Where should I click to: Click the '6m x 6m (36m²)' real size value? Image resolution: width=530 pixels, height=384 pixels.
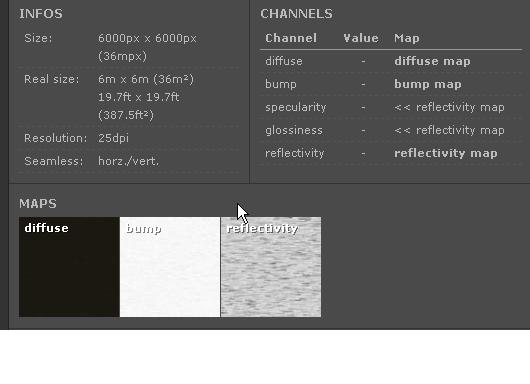[x=146, y=79]
